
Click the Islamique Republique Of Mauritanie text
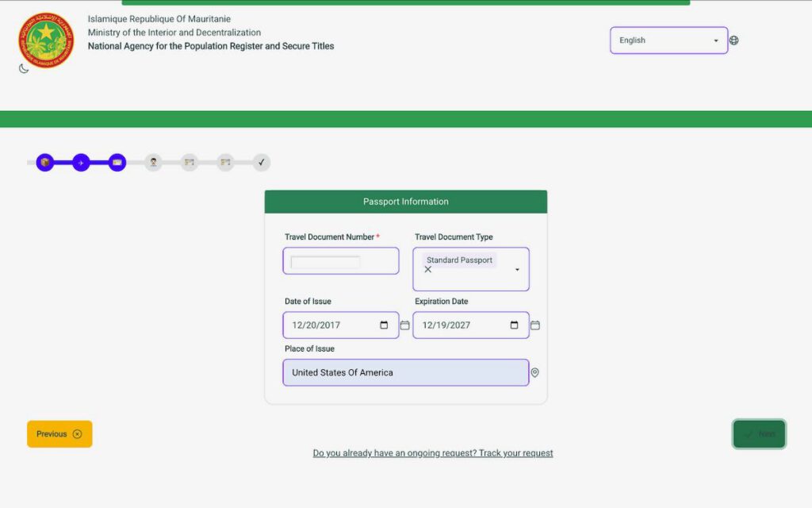tap(159, 19)
